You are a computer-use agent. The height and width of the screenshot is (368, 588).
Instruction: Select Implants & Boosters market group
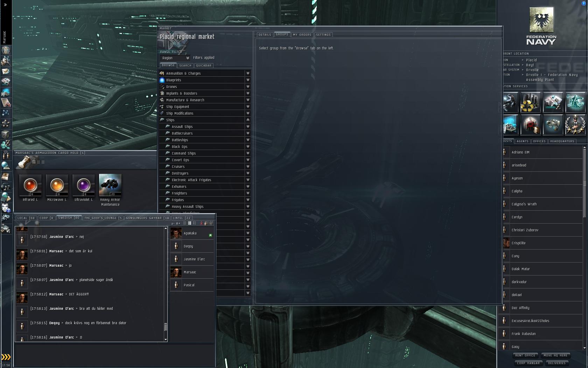click(205, 93)
